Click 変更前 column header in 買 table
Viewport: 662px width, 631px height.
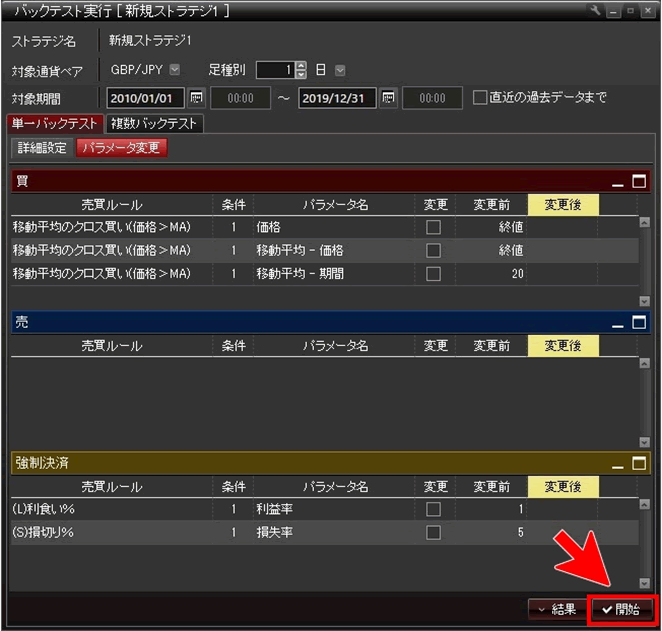click(491, 205)
